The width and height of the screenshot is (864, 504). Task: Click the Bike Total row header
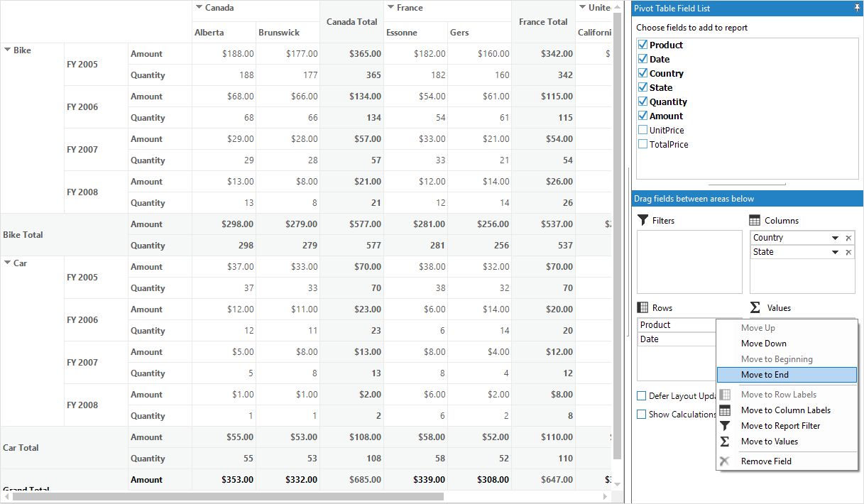click(x=65, y=235)
